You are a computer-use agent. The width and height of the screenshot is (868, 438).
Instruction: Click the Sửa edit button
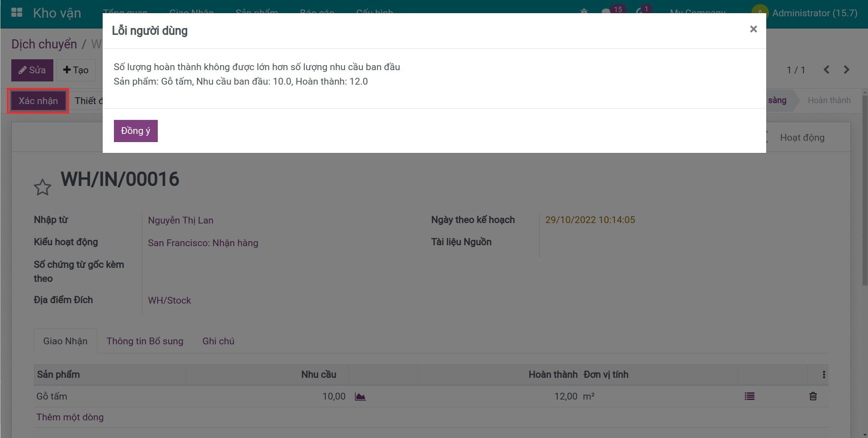[x=32, y=70]
